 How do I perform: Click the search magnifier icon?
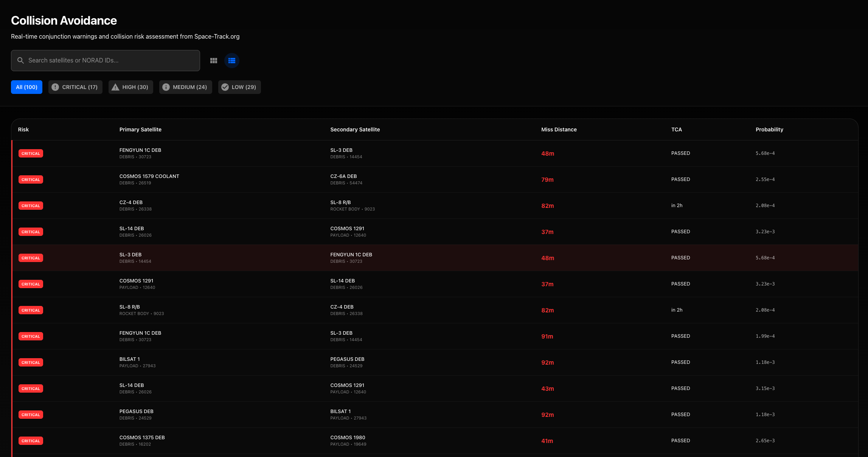point(21,61)
